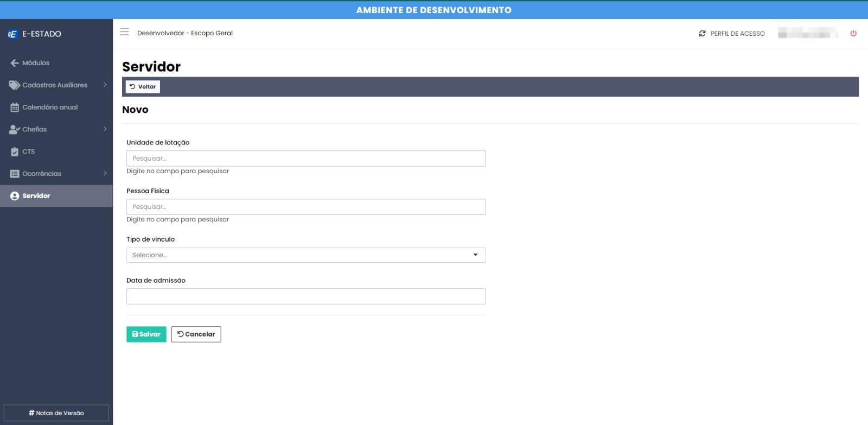Click the 'Tipo de vínculo' label

(150, 239)
